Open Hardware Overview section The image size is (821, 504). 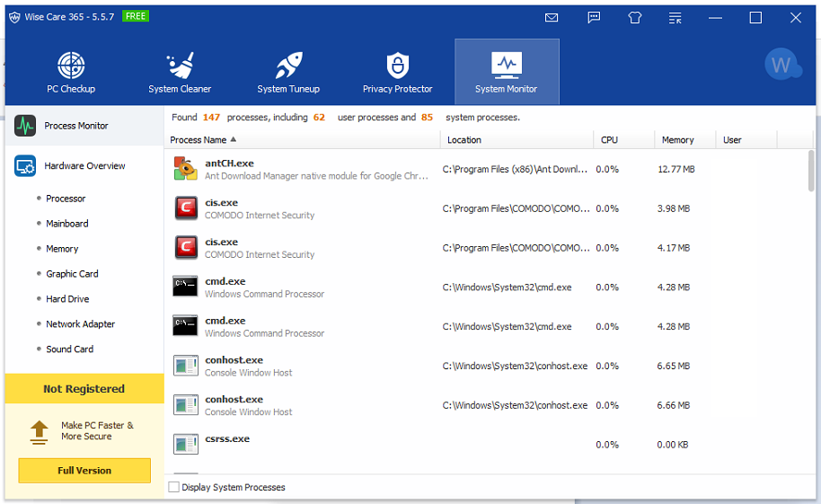point(84,165)
